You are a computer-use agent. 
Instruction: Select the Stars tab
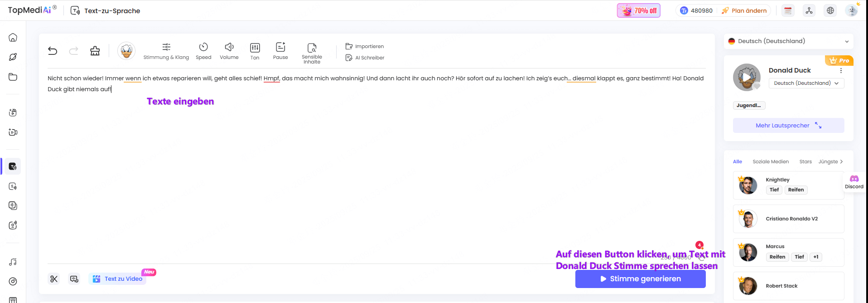click(805, 161)
